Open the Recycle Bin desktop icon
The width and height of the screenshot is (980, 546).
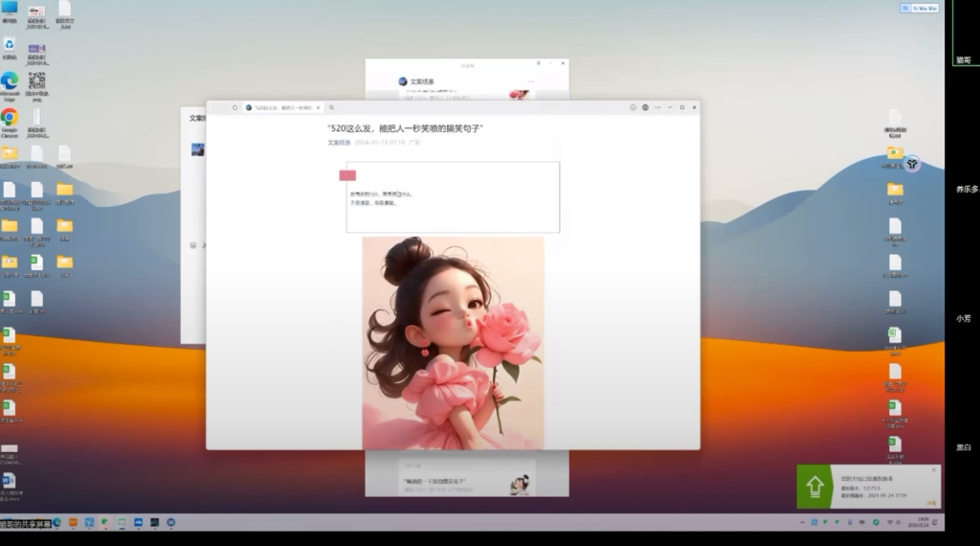click(x=10, y=45)
